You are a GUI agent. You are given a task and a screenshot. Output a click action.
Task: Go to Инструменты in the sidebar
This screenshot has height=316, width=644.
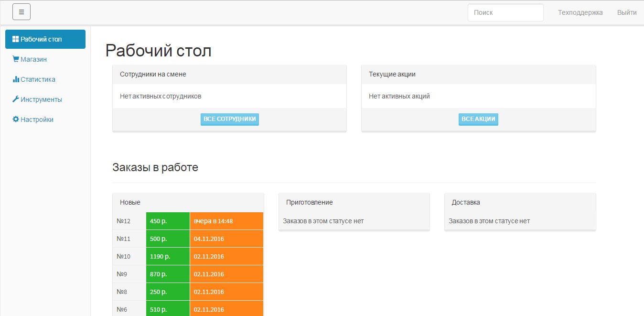tap(41, 99)
